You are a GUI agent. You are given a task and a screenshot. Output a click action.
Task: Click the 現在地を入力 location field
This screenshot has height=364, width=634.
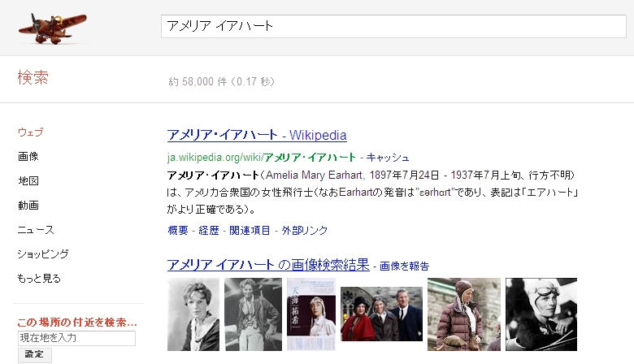(x=77, y=338)
